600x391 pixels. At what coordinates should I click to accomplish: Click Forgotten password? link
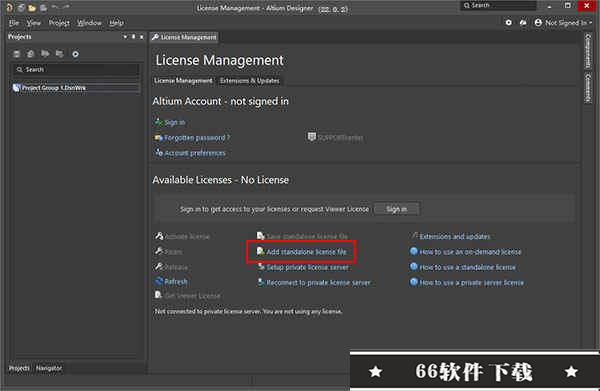tap(192, 138)
